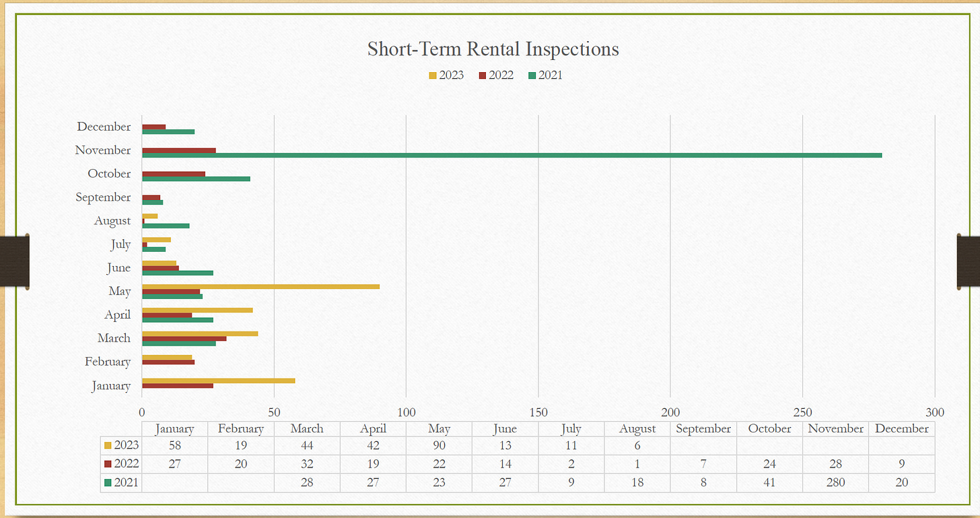Click table cell 11 for July 2023
Viewport: 980px width, 518px height.
click(571, 445)
